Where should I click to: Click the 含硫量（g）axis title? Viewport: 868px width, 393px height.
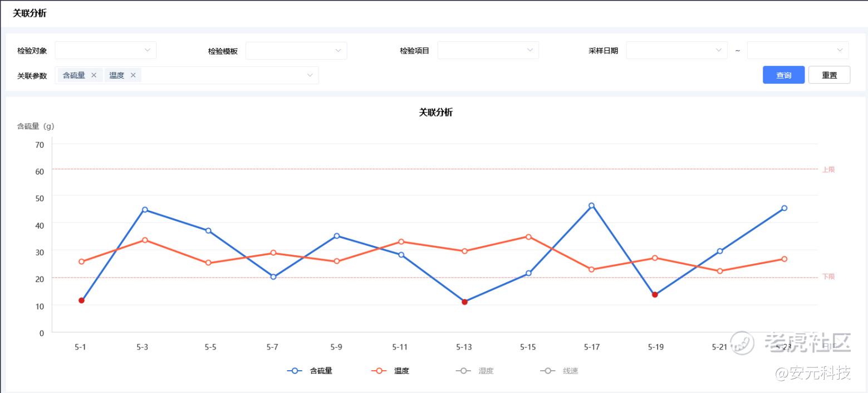36,127
